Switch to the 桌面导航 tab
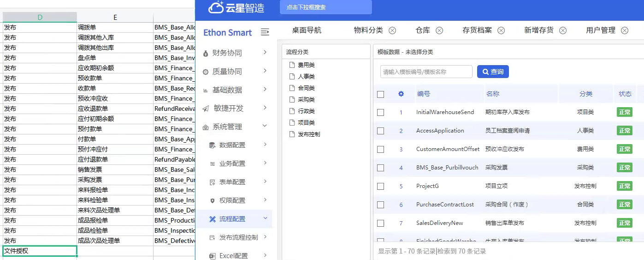Screen dimensions: 644x260 [x=307, y=30]
